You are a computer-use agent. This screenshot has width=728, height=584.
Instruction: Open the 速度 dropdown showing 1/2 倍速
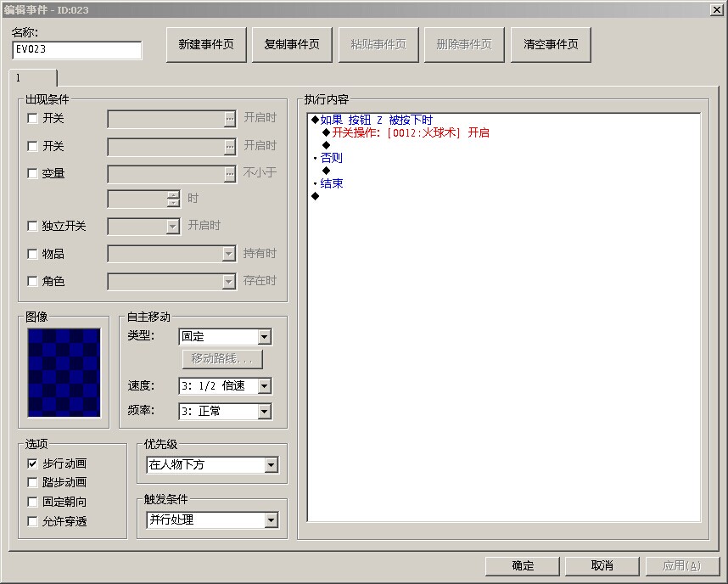[225, 385]
